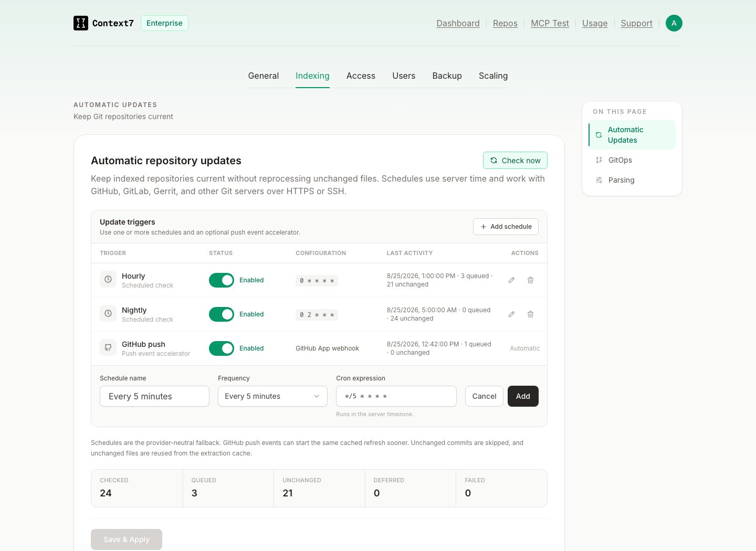Click the Deferred stat card
756x551 pixels.
[x=411, y=488]
